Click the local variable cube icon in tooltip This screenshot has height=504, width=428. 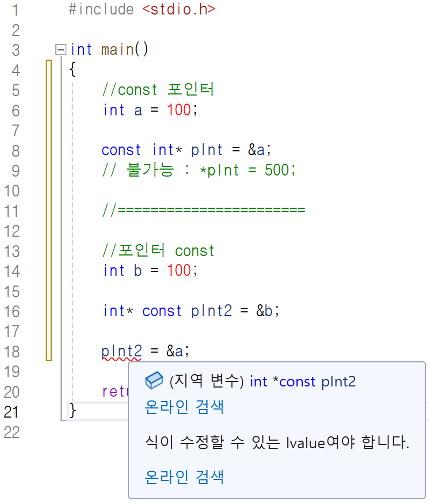coord(154,381)
